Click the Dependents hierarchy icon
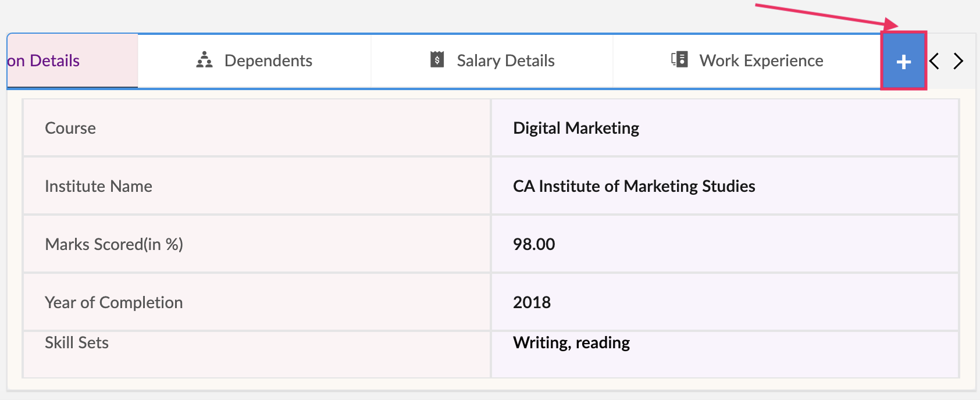Image resolution: width=980 pixels, height=400 pixels. point(204,60)
